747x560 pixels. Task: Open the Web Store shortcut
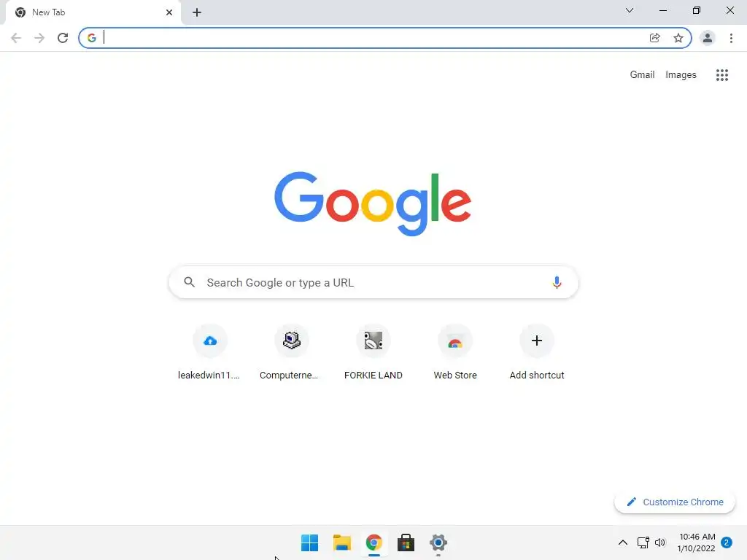point(455,352)
